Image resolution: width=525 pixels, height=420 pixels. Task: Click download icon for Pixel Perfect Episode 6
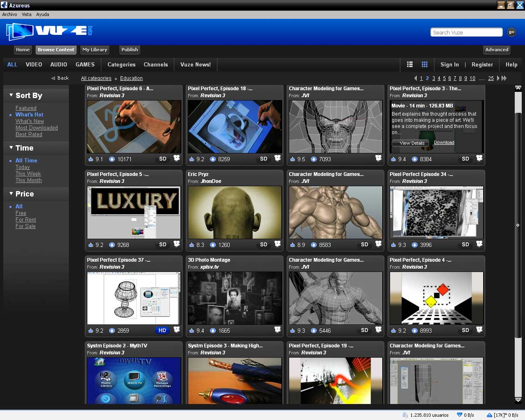click(x=112, y=159)
